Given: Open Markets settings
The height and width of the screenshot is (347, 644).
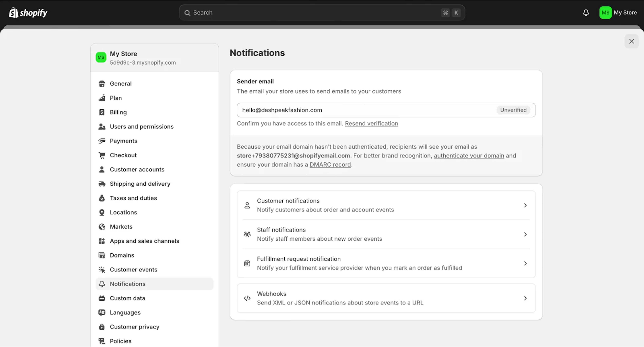Looking at the screenshot, I should click(154, 227).
